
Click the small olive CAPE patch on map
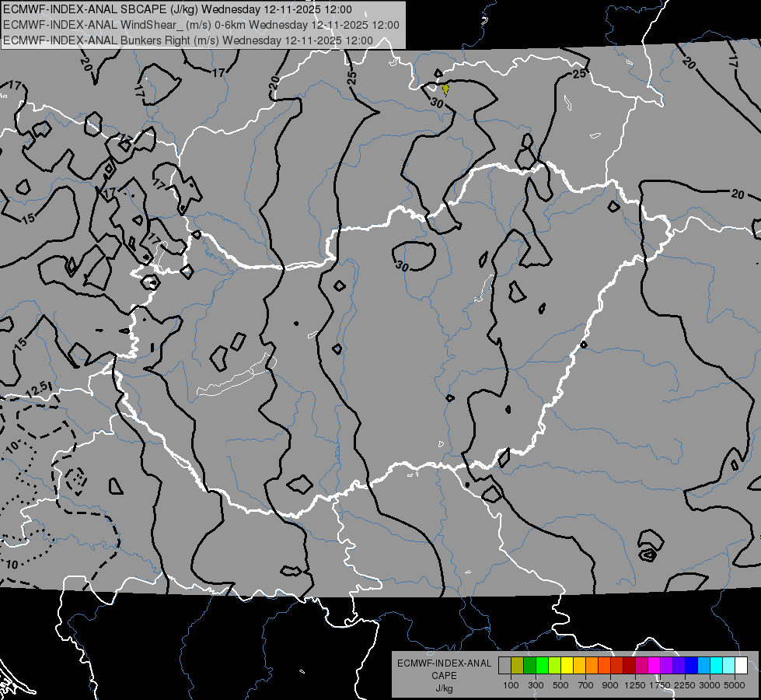[x=445, y=90]
